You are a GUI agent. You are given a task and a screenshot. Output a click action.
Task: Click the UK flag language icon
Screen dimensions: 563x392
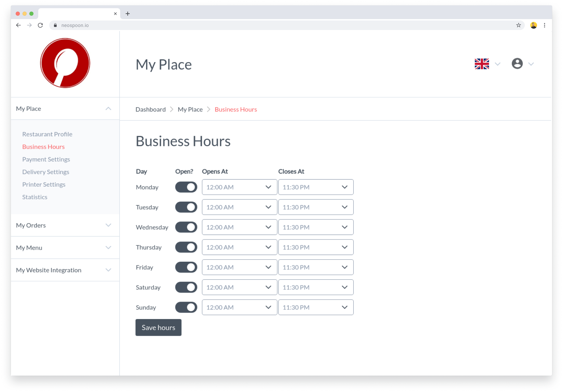(481, 64)
